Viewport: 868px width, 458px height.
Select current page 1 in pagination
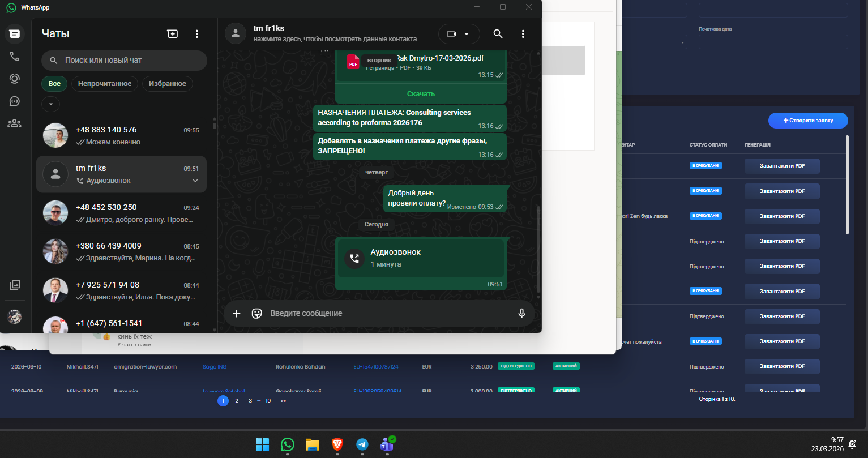point(223,401)
